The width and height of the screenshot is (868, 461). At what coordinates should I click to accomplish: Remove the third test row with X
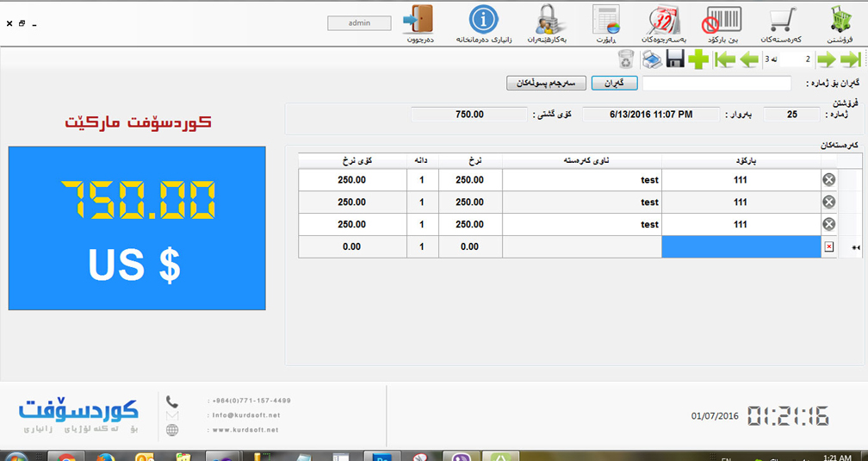coord(828,224)
